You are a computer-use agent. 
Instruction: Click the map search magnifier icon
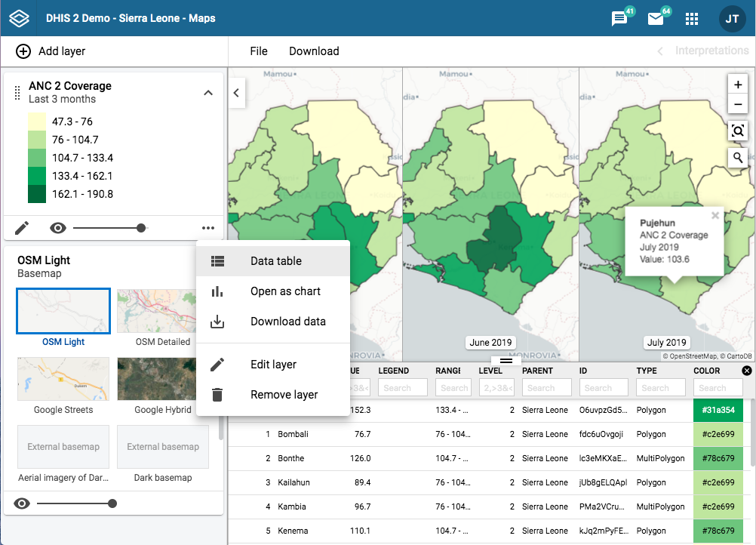(738, 157)
